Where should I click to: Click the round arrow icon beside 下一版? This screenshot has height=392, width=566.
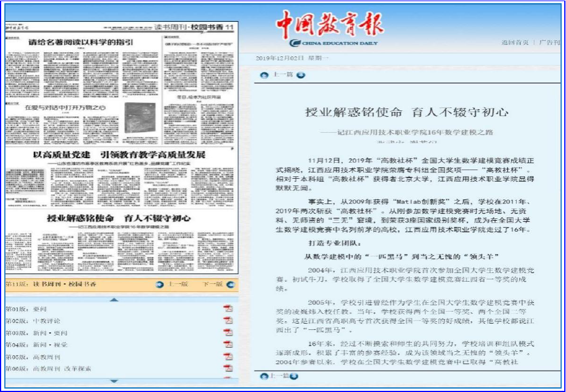[230, 285]
